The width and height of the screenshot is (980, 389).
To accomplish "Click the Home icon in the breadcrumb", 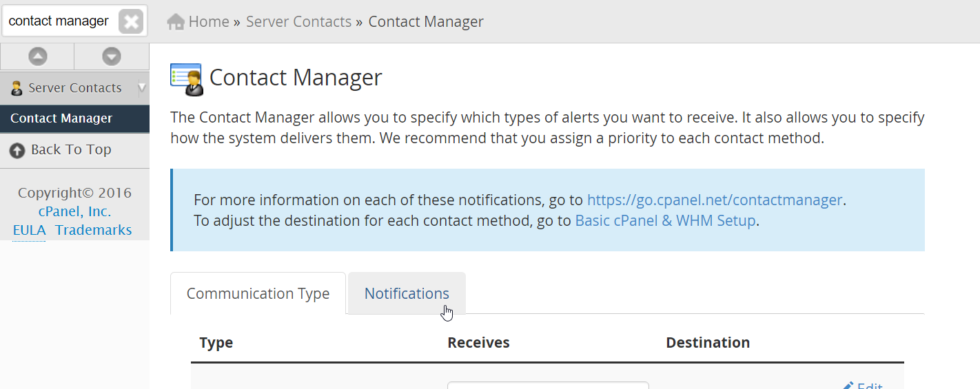I will (176, 22).
